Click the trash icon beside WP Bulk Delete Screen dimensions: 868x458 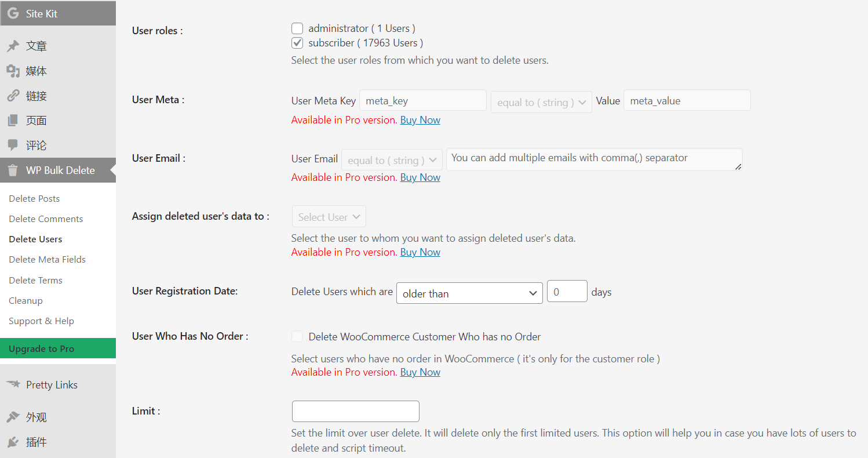(13, 170)
